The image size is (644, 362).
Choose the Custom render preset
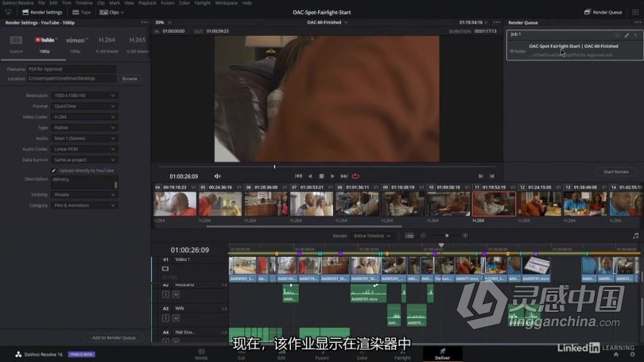pos(16,41)
